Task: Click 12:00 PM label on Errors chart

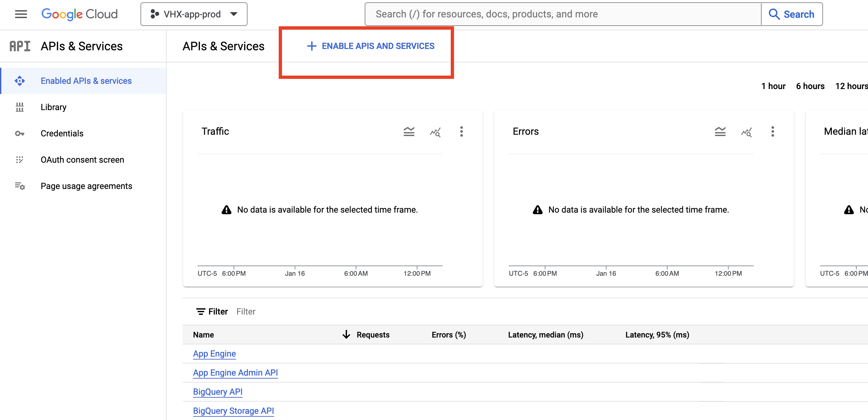Action: click(728, 273)
